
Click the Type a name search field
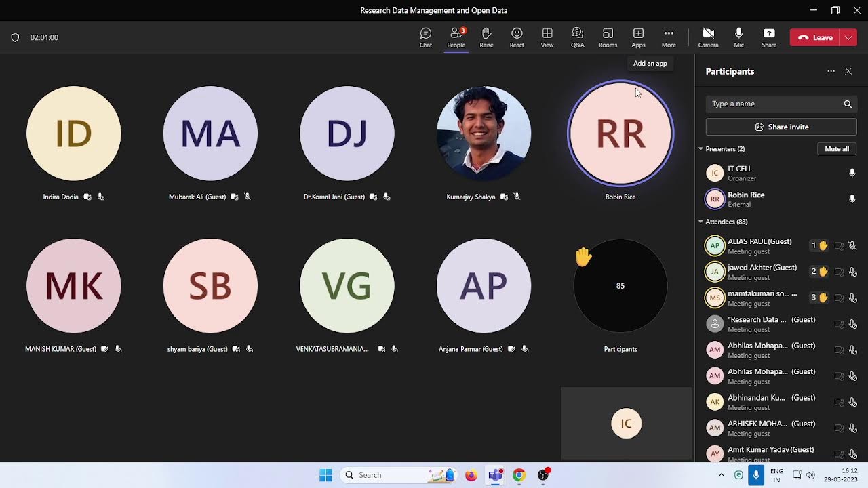(773, 104)
